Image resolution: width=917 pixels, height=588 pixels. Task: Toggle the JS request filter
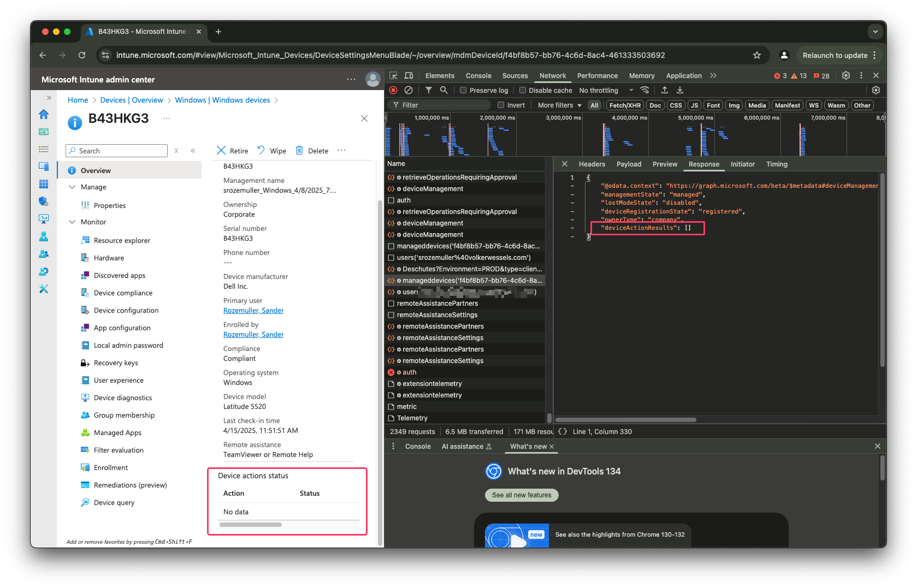click(694, 105)
